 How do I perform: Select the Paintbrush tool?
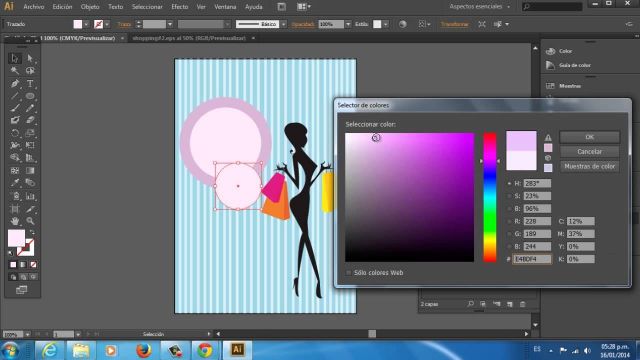[15, 108]
